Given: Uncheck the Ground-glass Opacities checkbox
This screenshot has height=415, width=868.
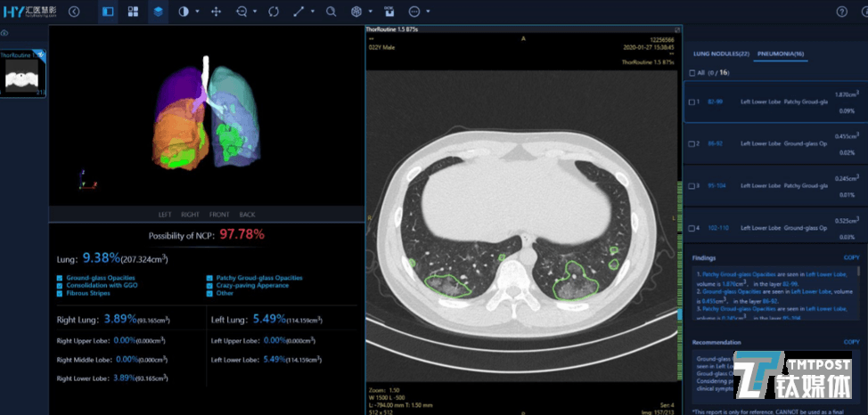Looking at the screenshot, I should point(59,278).
